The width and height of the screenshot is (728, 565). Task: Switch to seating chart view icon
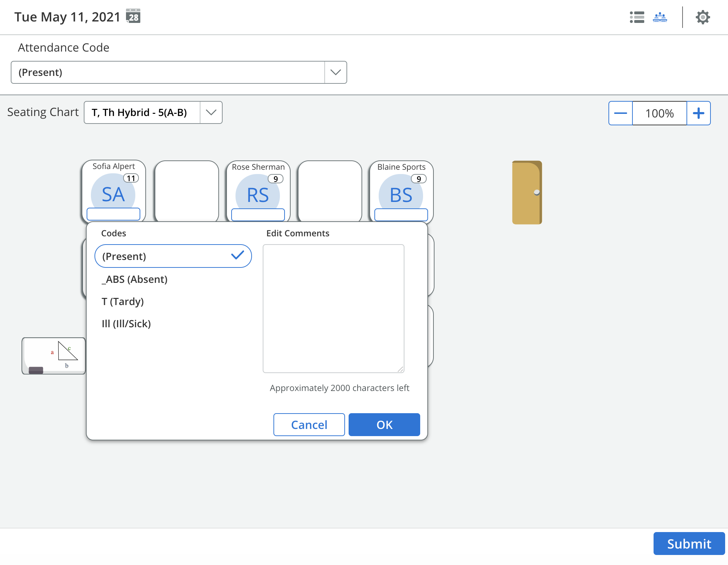click(660, 17)
